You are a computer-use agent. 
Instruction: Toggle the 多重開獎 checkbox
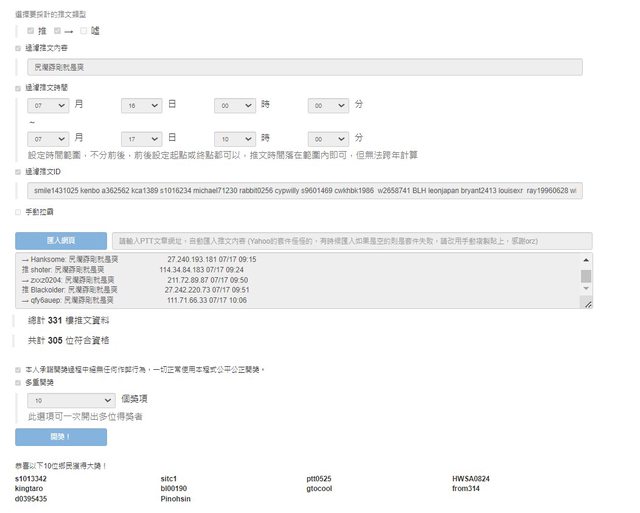pyautogui.click(x=18, y=382)
